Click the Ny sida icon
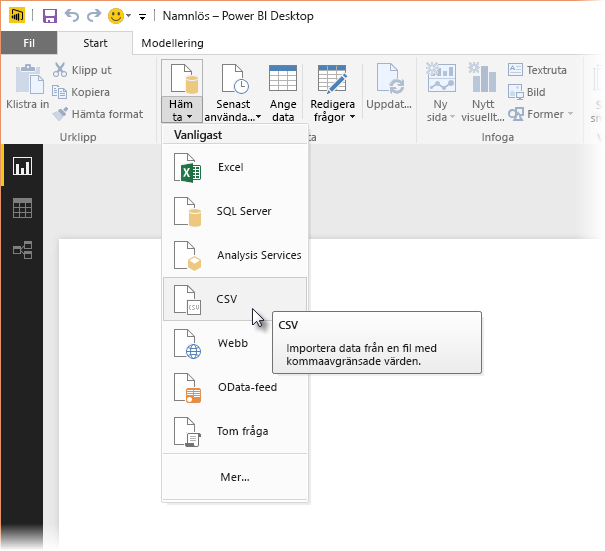The height and width of the screenshot is (551, 605). coord(441,77)
